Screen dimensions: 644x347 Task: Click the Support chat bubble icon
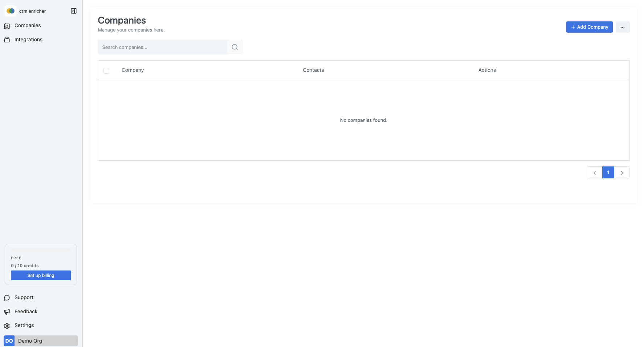(x=7, y=298)
